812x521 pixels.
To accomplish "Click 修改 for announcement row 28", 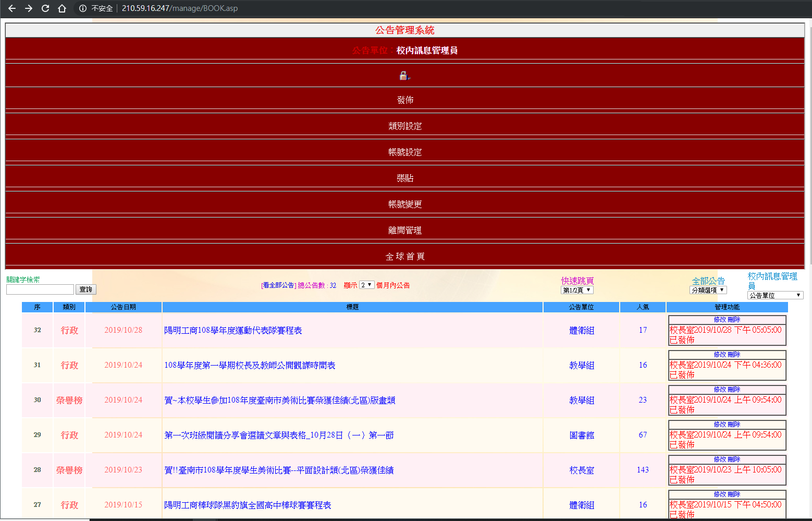I will (720, 459).
